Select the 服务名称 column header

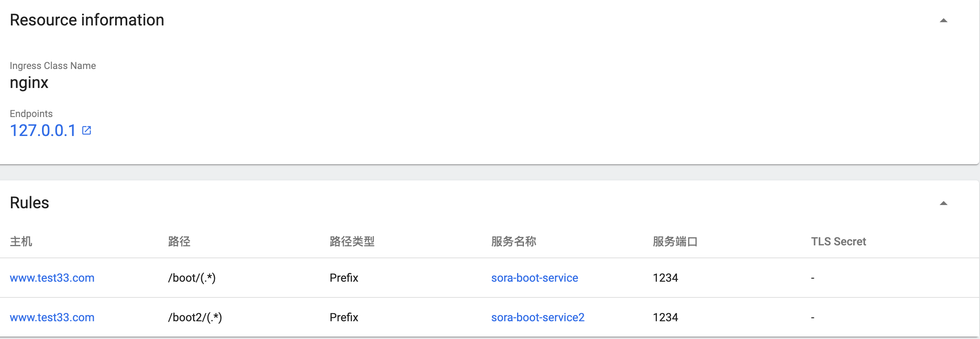[x=513, y=241]
